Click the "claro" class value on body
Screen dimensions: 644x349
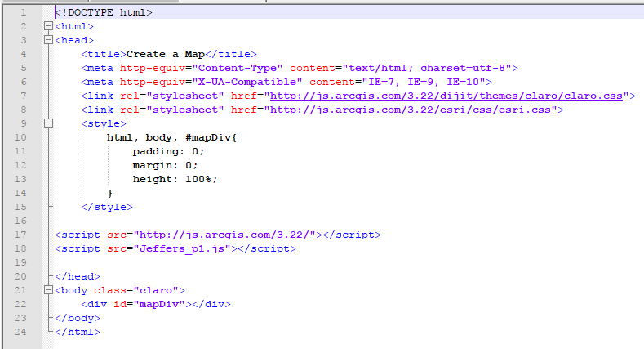(x=156, y=290)
